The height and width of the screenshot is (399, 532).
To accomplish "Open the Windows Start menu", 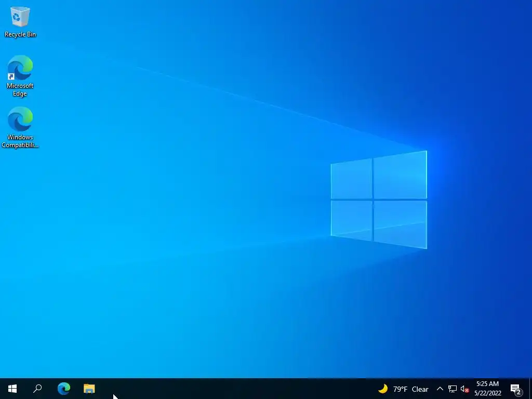I will [12, 389].
